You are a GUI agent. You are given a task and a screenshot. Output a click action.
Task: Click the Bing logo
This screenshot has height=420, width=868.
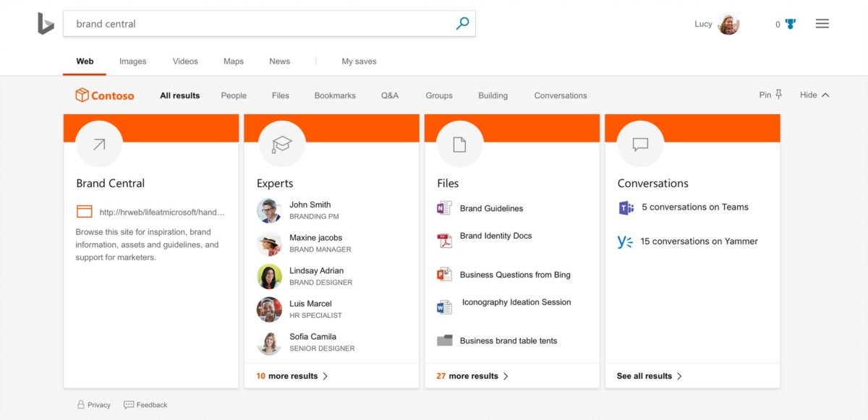[46, 23]
